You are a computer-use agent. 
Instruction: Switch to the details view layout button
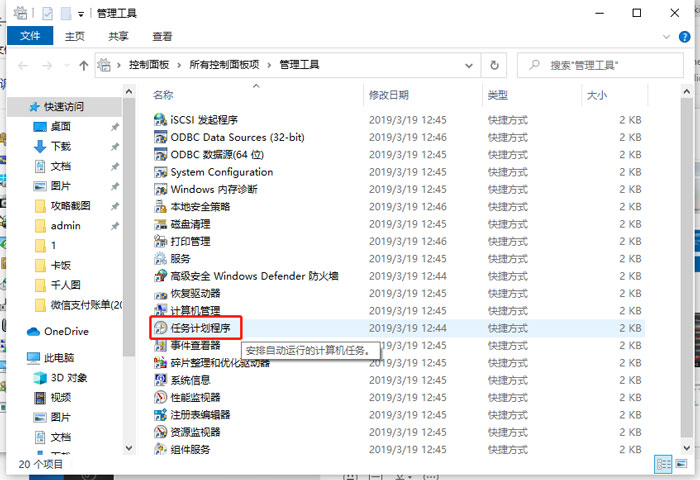point(662,464)
